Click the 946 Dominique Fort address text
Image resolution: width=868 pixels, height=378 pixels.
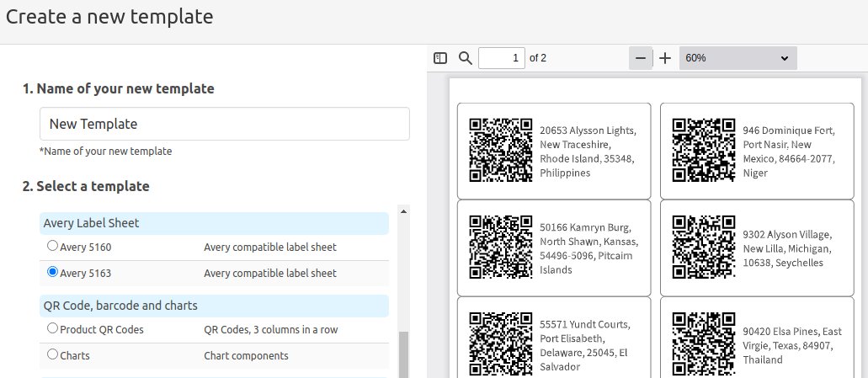(x=789, y=152)
